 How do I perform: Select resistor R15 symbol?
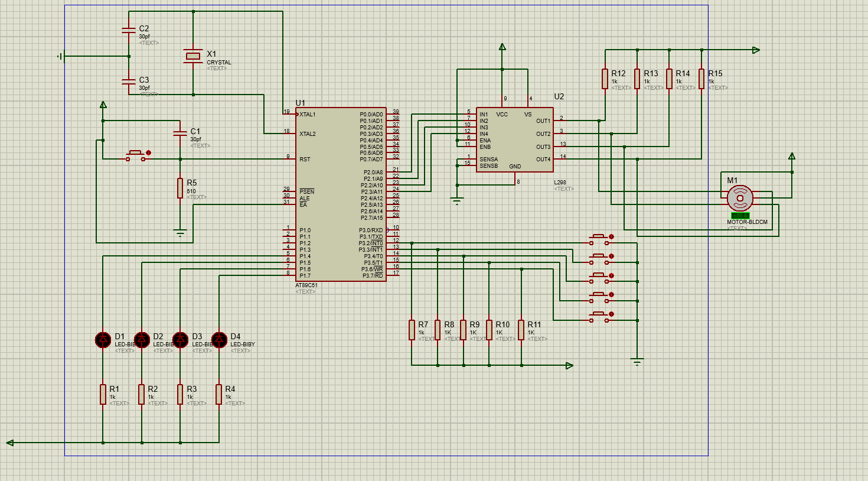[x=701, y=79]
